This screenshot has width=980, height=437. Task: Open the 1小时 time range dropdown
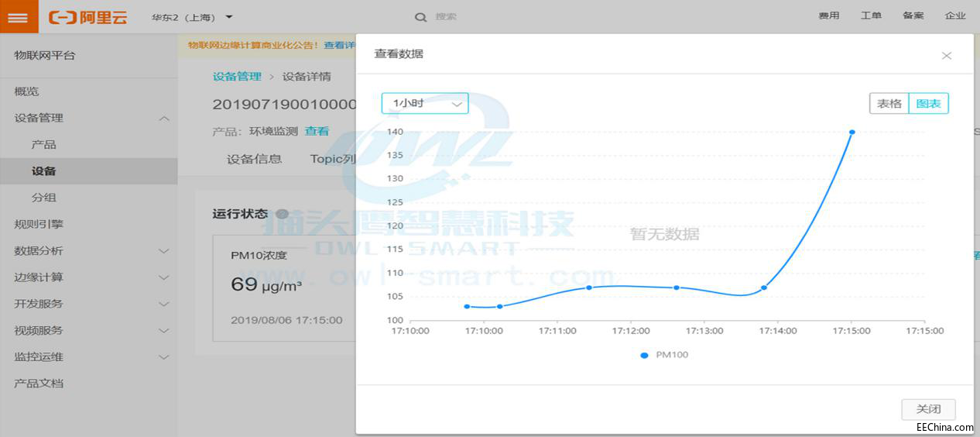(x=425, y=103)
